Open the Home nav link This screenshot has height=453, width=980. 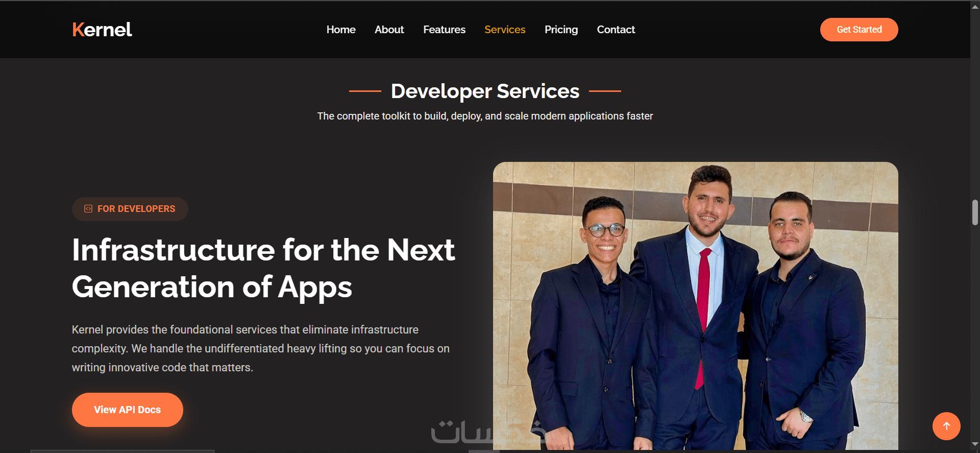341,30
